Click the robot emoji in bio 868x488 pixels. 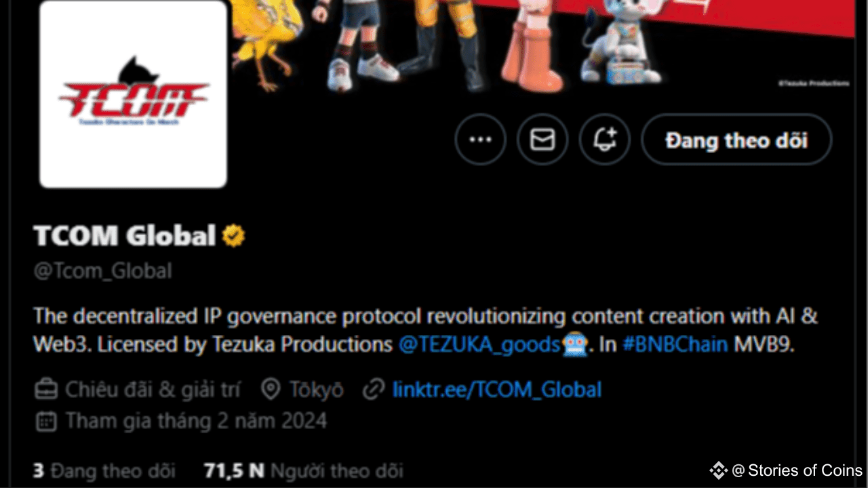574,344
